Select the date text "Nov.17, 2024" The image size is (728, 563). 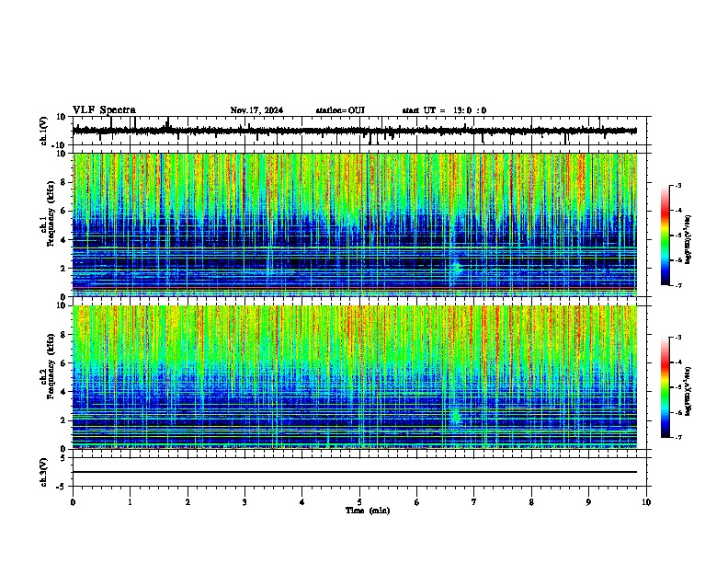256,110
